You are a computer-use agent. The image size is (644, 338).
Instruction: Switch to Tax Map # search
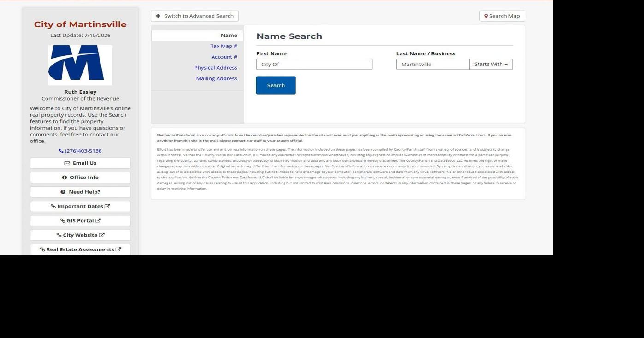click(x=224, y=46)
